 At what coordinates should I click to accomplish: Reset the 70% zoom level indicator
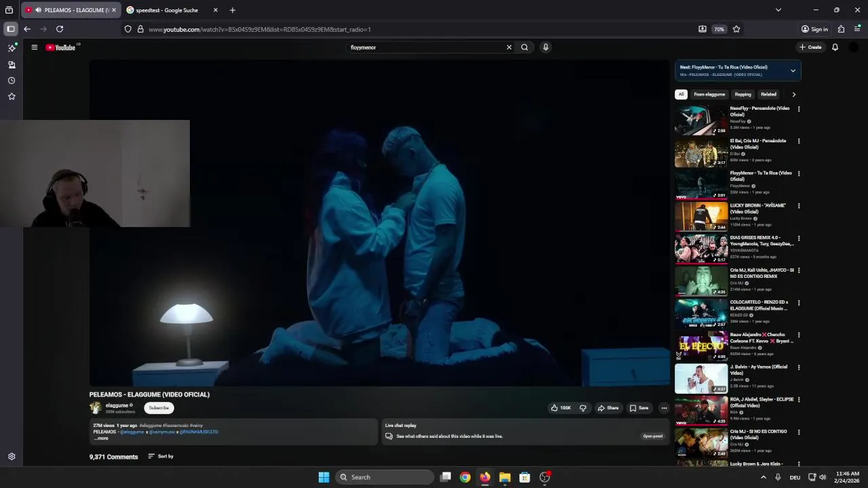click(719, 29)
